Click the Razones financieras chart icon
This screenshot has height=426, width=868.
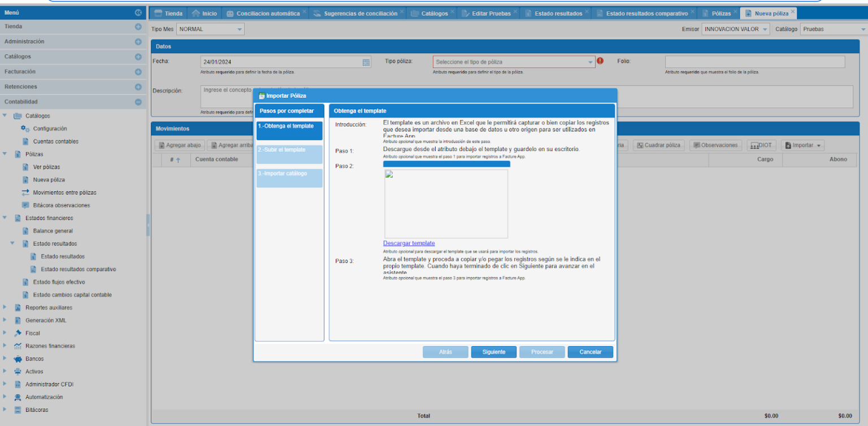(x=18, y=346)
